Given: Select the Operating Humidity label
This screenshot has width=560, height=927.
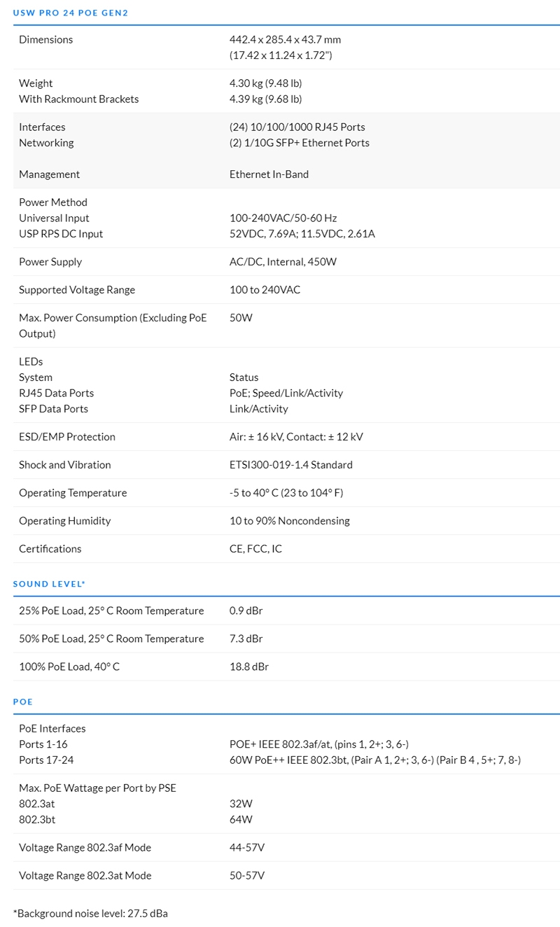Looking at the screenshot, I should pyautogui.click(x=66, y=521).
